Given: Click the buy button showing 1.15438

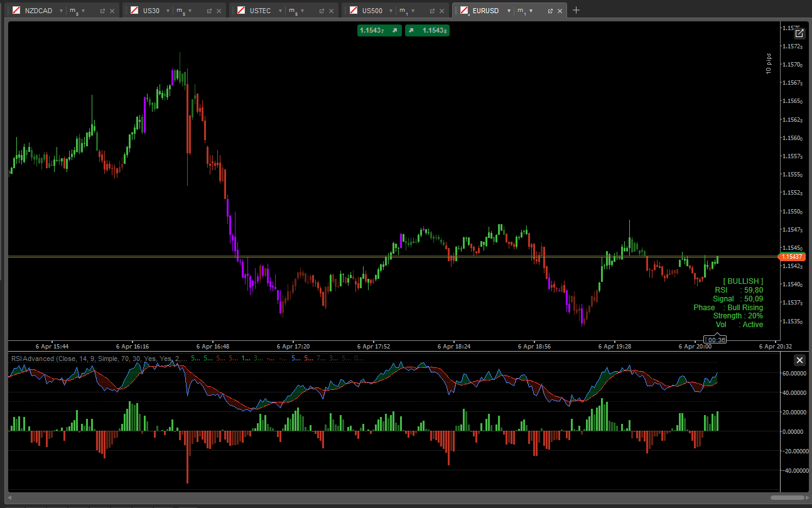Looking at the screenshot, I should (427, 30).
